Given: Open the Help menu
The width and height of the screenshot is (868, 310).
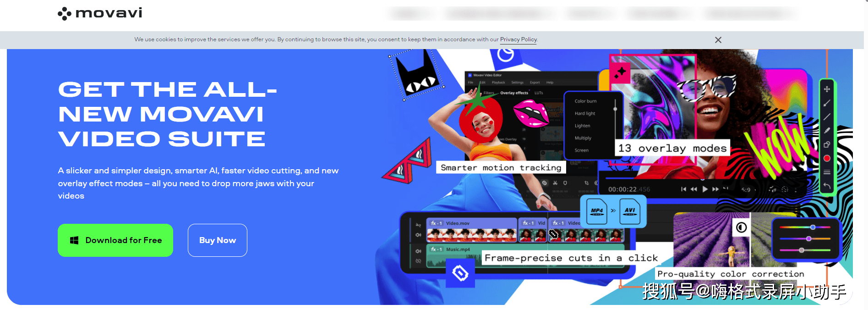Looking at the screenshot, I should (x=550, y=83).
